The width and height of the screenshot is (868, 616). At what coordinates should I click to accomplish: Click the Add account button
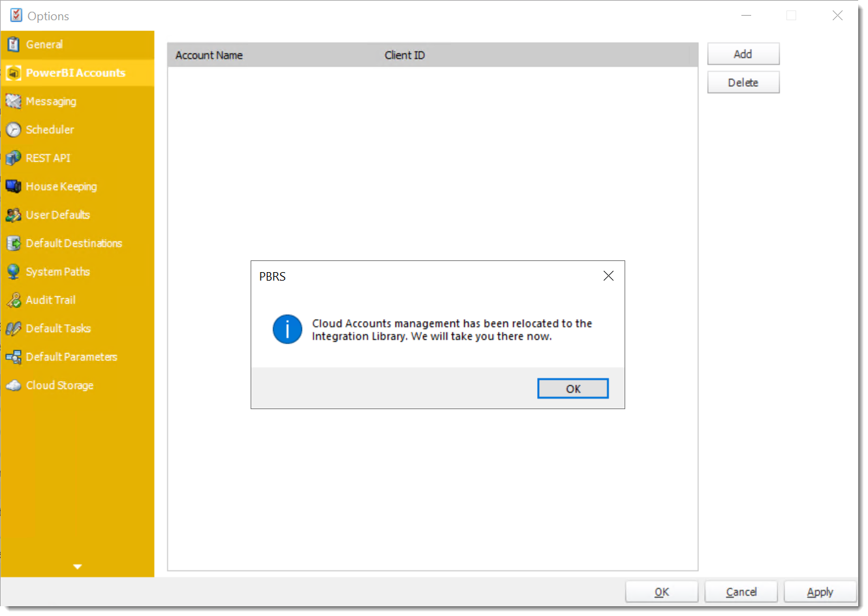(743, 54)
